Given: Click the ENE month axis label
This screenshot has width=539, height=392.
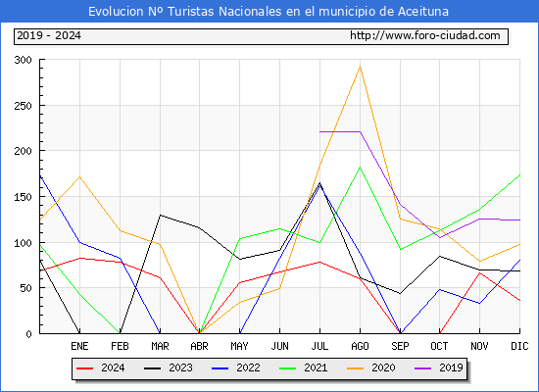Looking at the screenshot, I should coord(79,346).
